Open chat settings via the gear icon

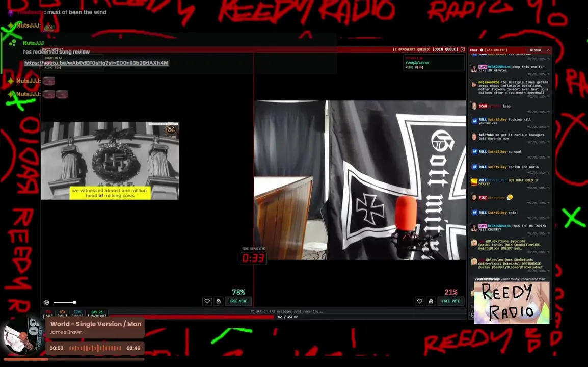click(x=482, y=50)
